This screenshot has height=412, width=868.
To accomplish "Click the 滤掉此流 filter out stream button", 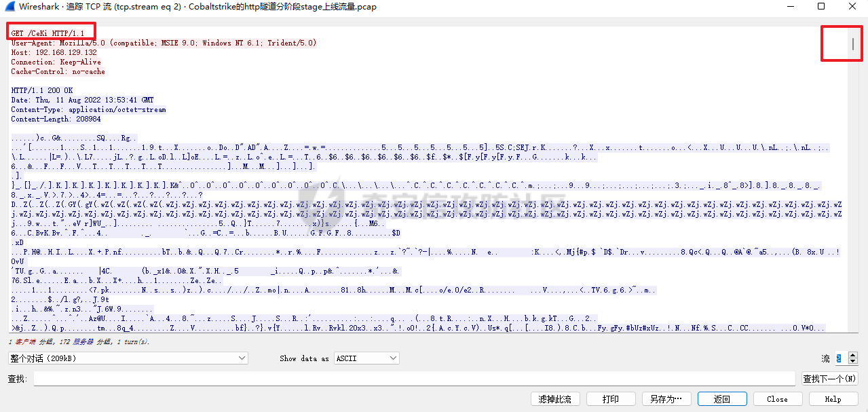I will (554, 399).
